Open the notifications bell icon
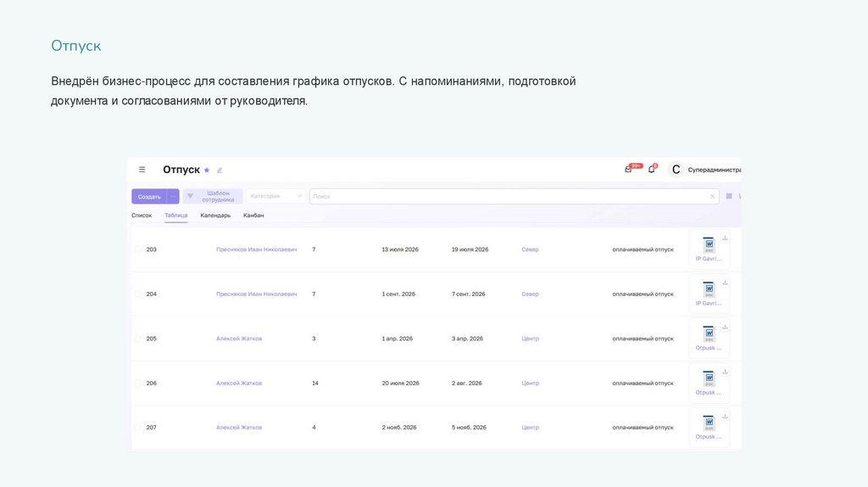The image size is (868, 487). [x=651, y=170]
